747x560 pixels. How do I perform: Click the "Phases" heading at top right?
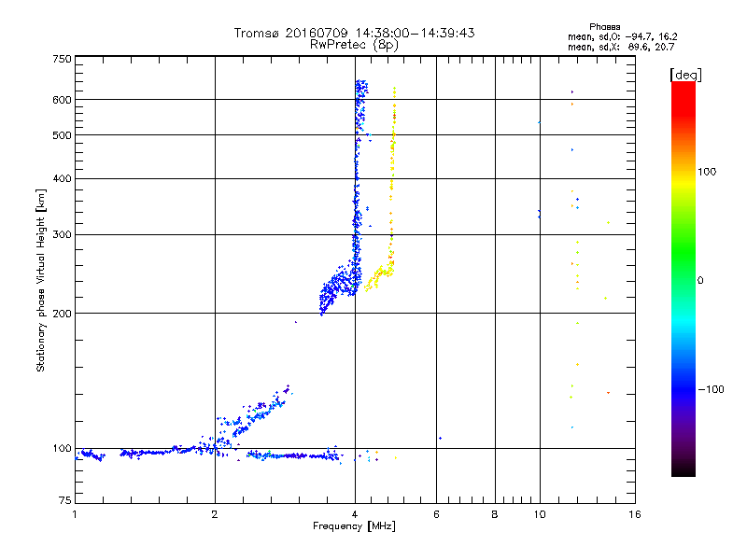pyautogui.click(x=604, y=27)
